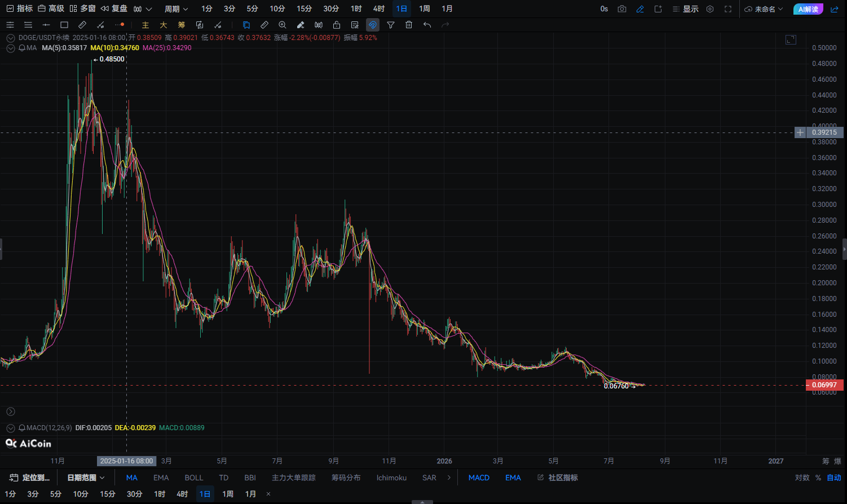Open the 指标 indicators panel
The height and width of the screenshot is (504, 847).
pos(19,8)
